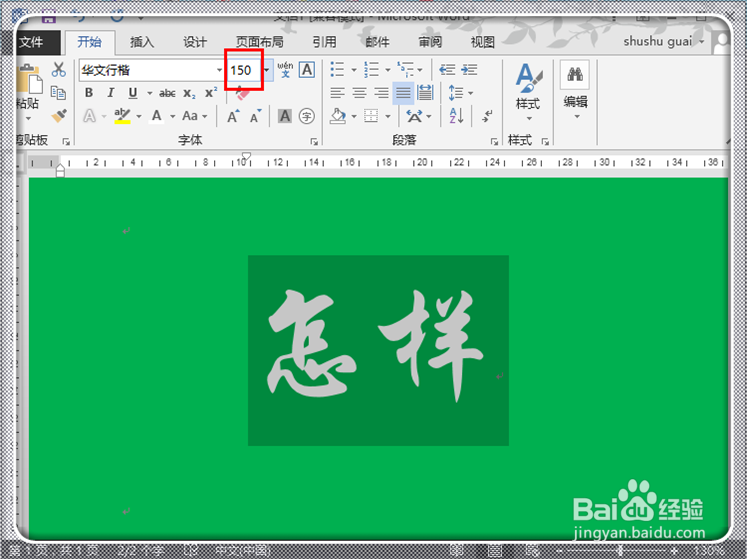
Task: Open the font size dropdown arrow
Action: 267,71
